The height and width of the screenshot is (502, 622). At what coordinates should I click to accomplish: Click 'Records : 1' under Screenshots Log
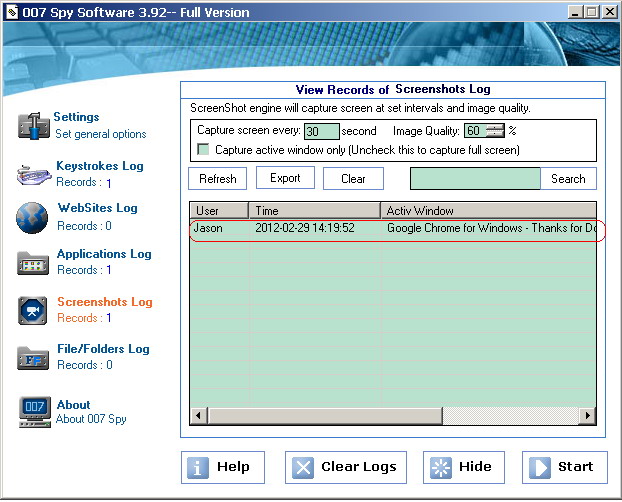(x=84, y=318)
